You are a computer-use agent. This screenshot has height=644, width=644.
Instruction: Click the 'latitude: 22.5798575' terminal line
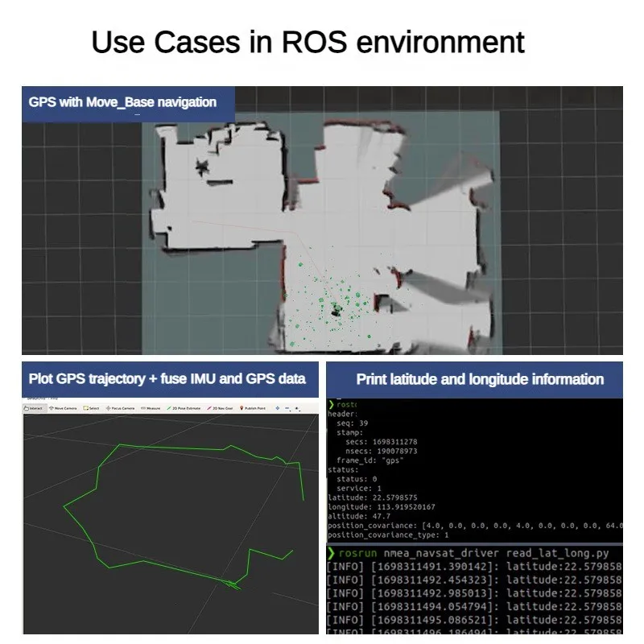373,497
